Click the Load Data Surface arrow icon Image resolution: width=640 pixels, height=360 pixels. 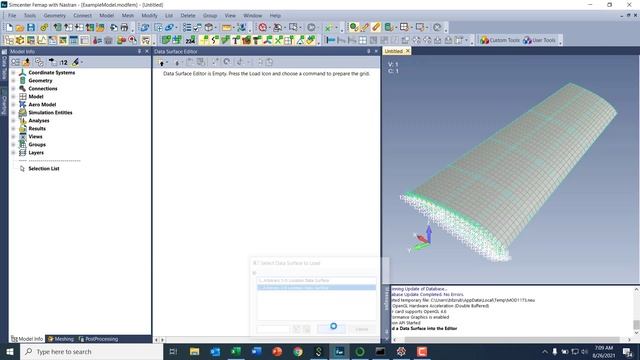162,62
